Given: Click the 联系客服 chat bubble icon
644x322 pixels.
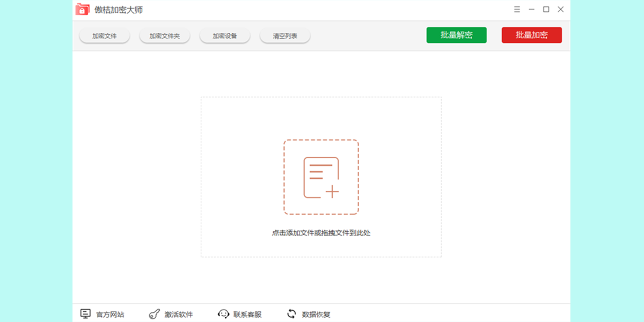Looking at the screenshot, I should coord(223,313).
